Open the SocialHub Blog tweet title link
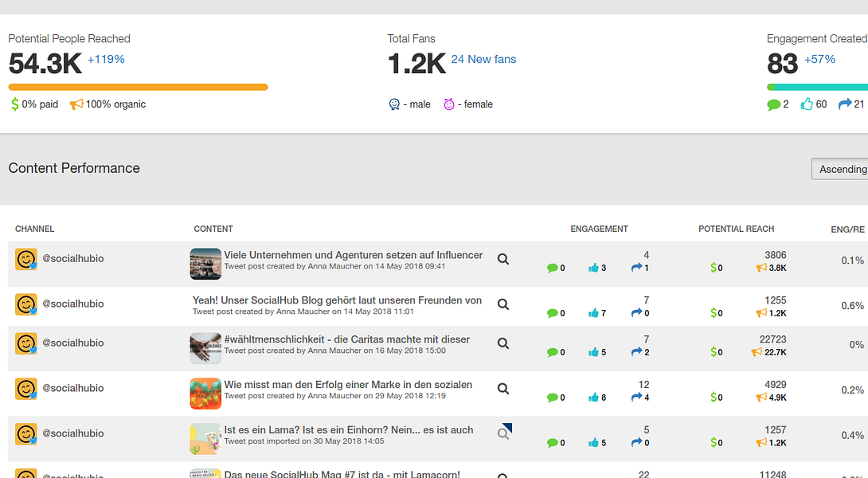868x478 pixels. (336, 300)
